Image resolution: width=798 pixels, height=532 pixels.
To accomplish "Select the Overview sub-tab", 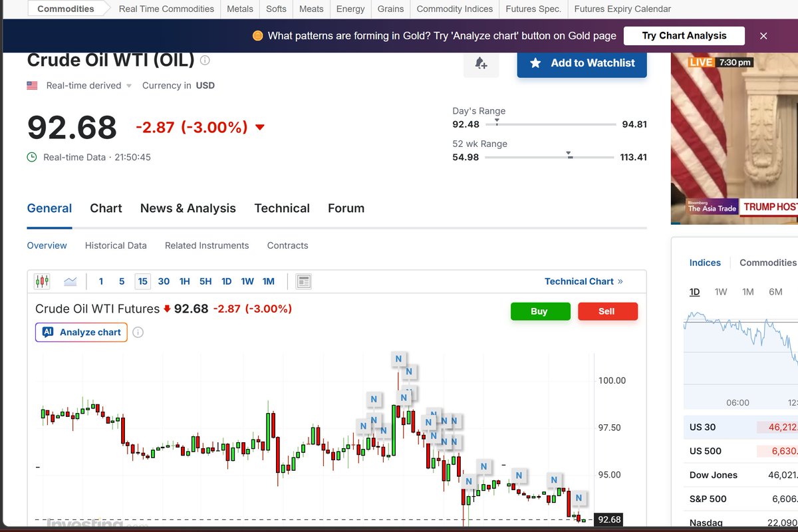I will [47, 245].
